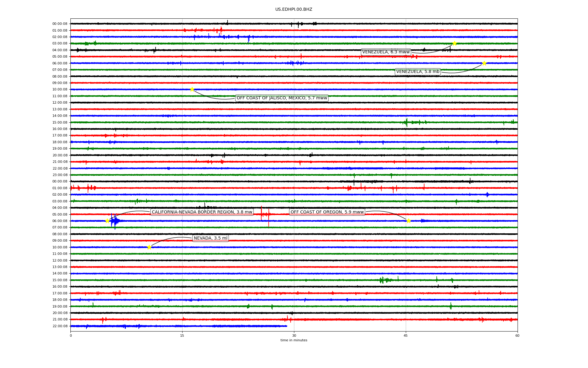Click the Venezuela 6.3 mww star marker
Viewport: 588px width, 368px height.
click(x=454, y=43)
